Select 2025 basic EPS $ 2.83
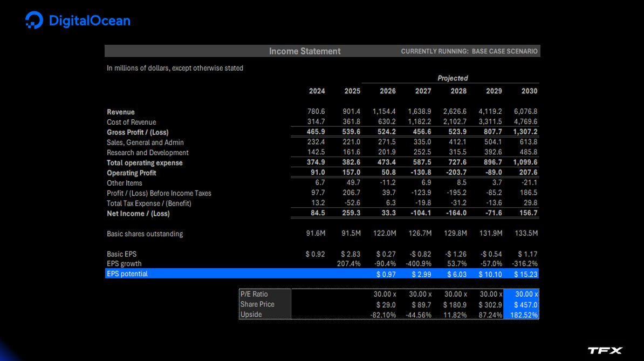 pyautogui.click(x=351, y=254)
